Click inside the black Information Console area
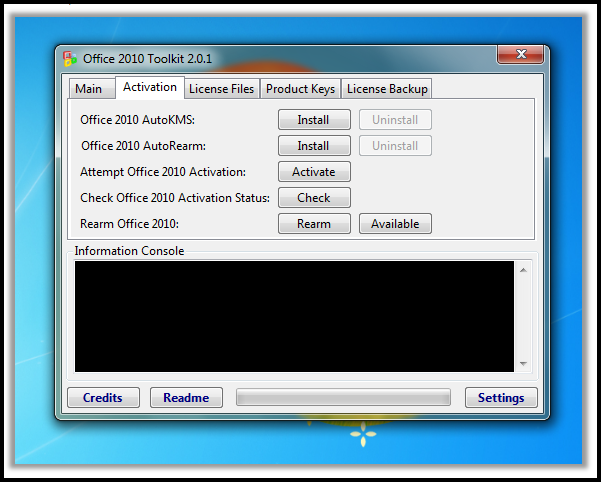Screen dimensions: 601x482 click(294, 316)
